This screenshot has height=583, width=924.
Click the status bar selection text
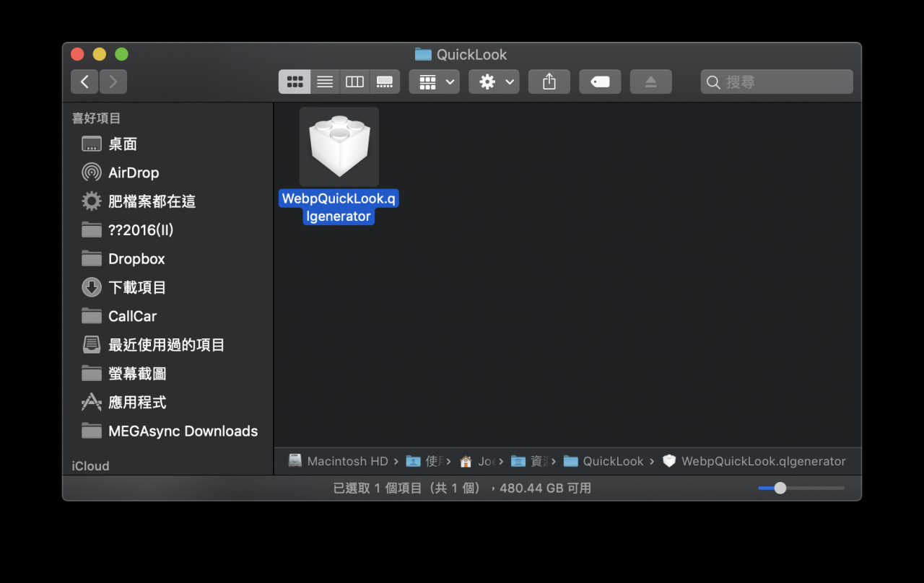click(x=462, y=488)
